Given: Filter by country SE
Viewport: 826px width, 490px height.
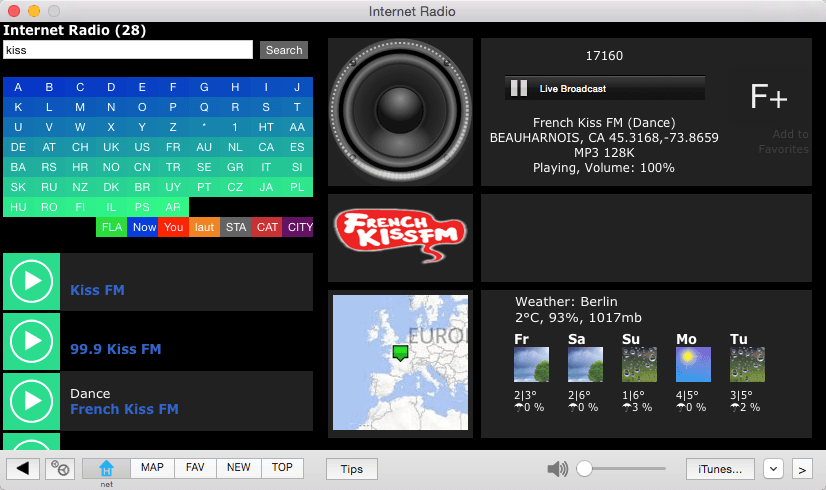Looking at the screenshot, I should tap(204, 168).
